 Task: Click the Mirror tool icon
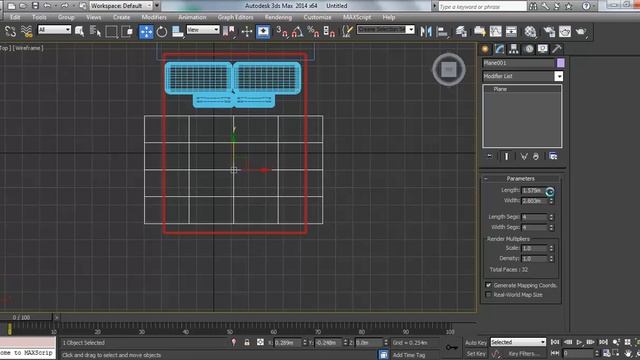pos(426,31)
